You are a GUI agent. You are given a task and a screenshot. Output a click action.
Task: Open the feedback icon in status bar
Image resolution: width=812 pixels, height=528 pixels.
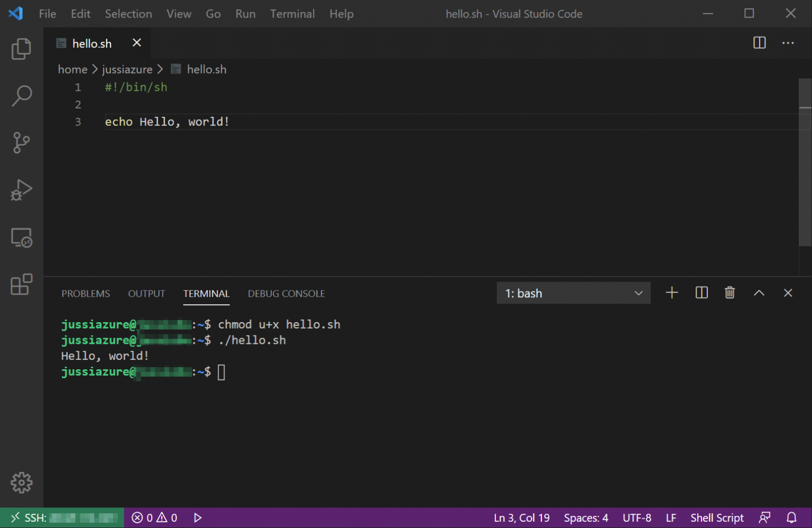point(764,517)
